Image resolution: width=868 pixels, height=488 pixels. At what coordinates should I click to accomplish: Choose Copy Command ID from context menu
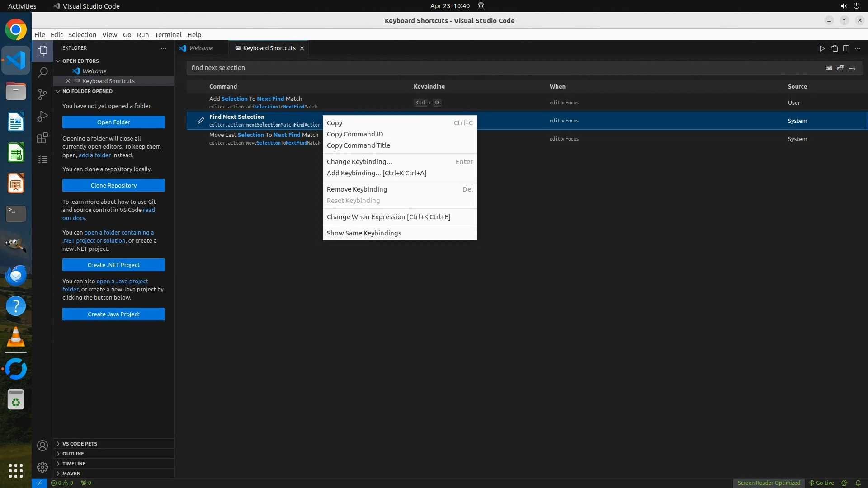click(x=355, y=134)
